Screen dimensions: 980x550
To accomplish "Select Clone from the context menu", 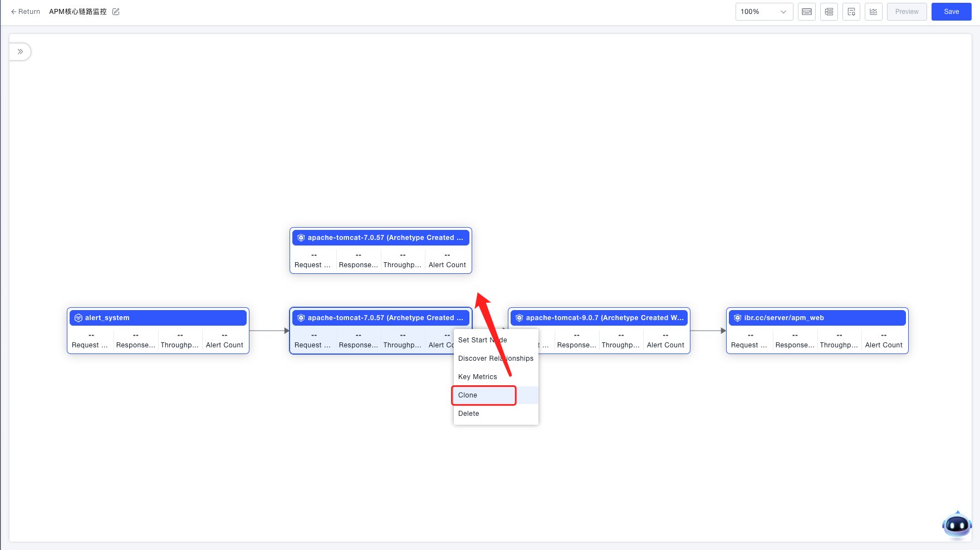I will tap(468, 395).
